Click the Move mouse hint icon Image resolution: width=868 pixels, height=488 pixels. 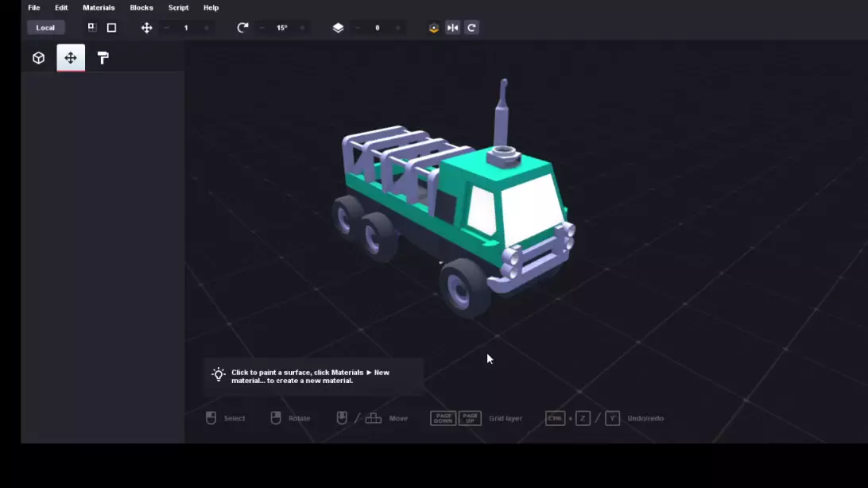[342, 418]
